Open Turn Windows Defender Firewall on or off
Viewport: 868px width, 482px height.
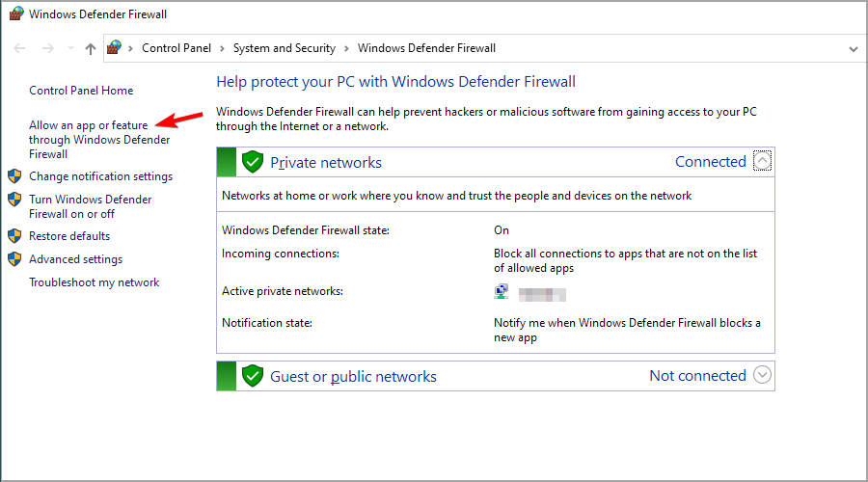(90, 200)
